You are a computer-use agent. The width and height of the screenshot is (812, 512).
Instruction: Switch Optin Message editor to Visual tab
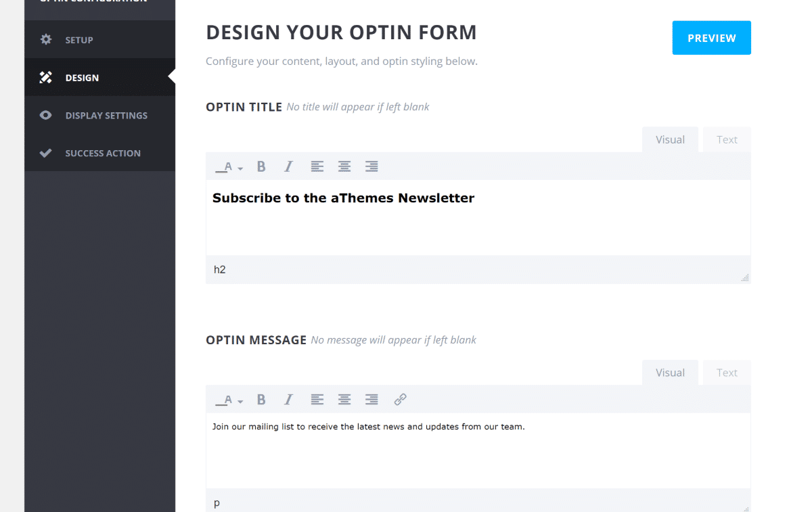click(670, 373)
